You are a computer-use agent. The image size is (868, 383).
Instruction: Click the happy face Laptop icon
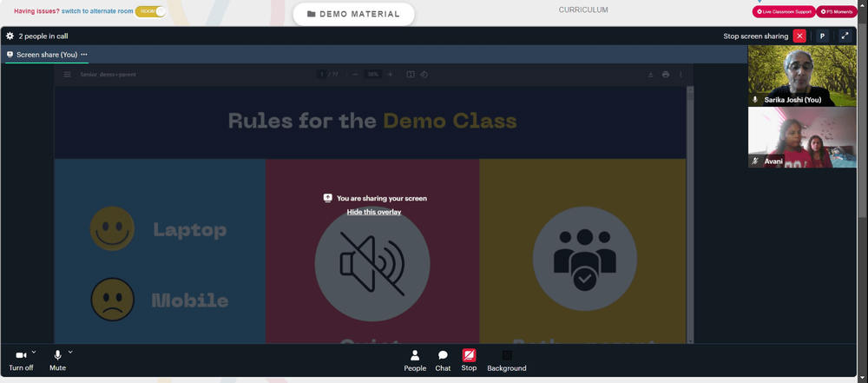coord(112,228)
